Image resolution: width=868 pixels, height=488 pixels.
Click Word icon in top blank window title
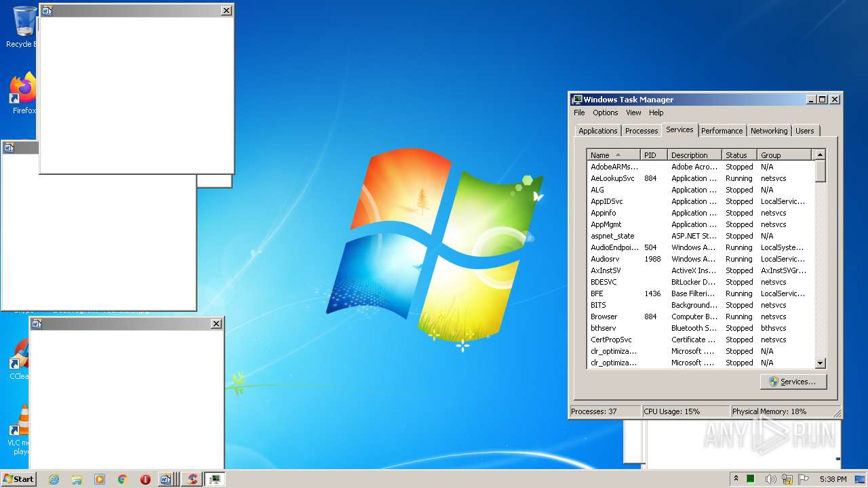(x=47, y=10)
